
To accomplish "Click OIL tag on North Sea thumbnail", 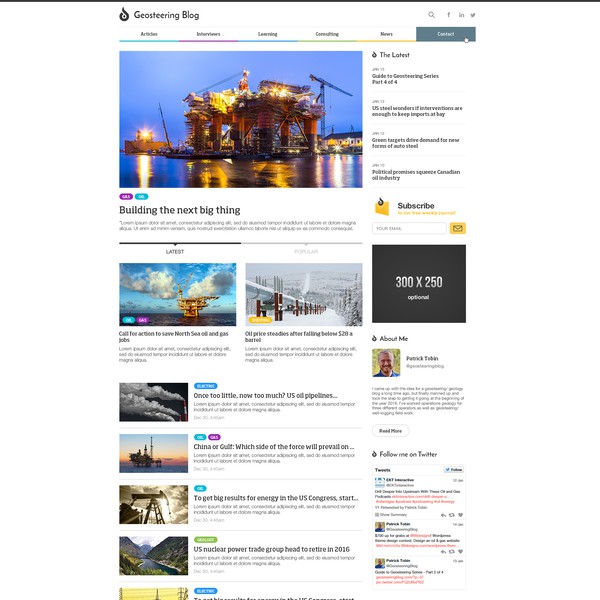I will (x=129, y=320).
